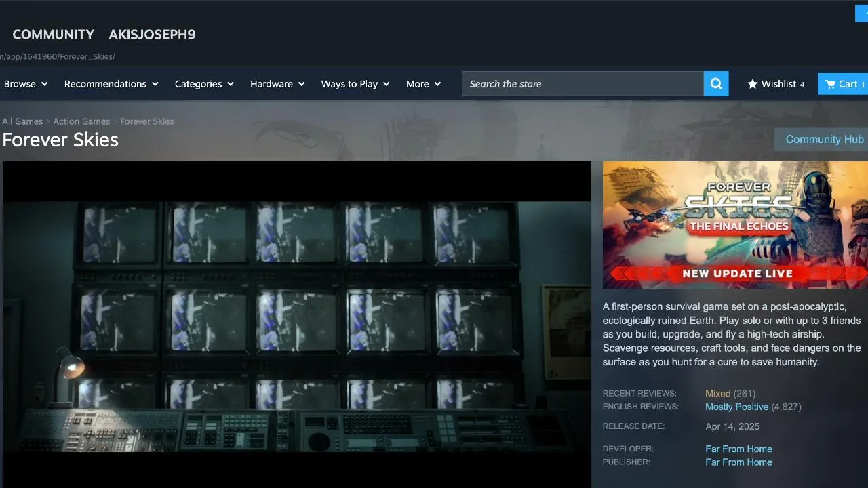
Task: Open the AKISJOSEPH9 profile menu
Action: 152,35
